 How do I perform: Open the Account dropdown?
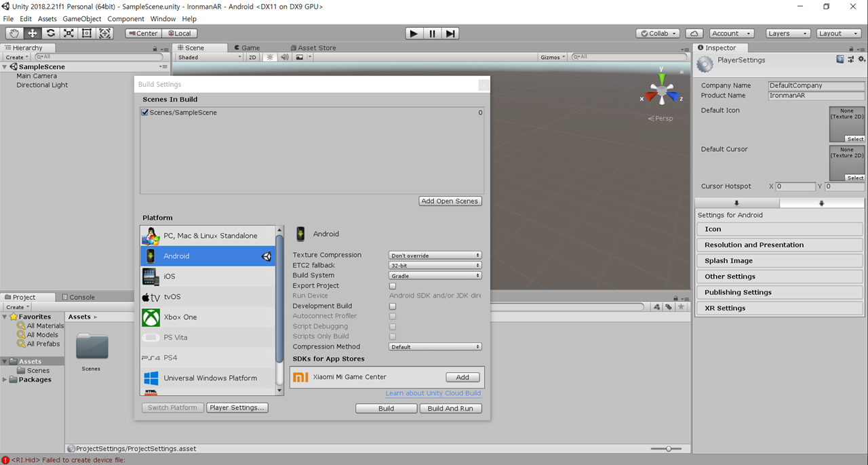[732, 33]
